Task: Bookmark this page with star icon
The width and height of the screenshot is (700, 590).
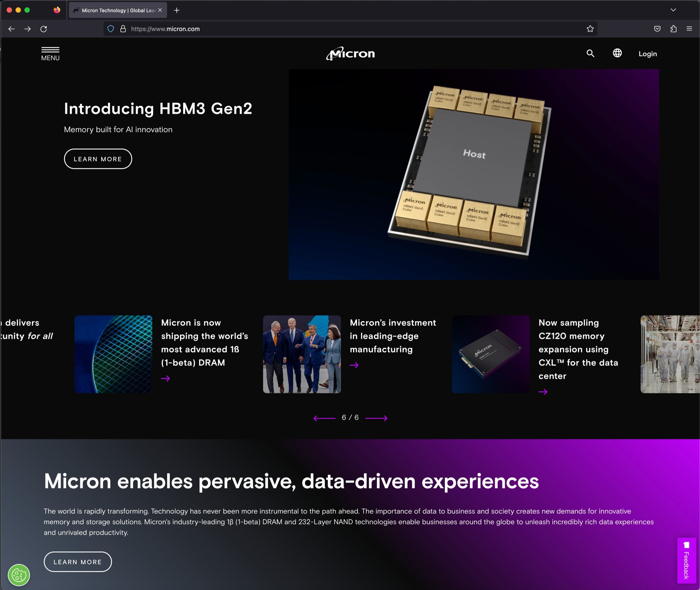Action: pyautogui.click(x=590, y=29)
